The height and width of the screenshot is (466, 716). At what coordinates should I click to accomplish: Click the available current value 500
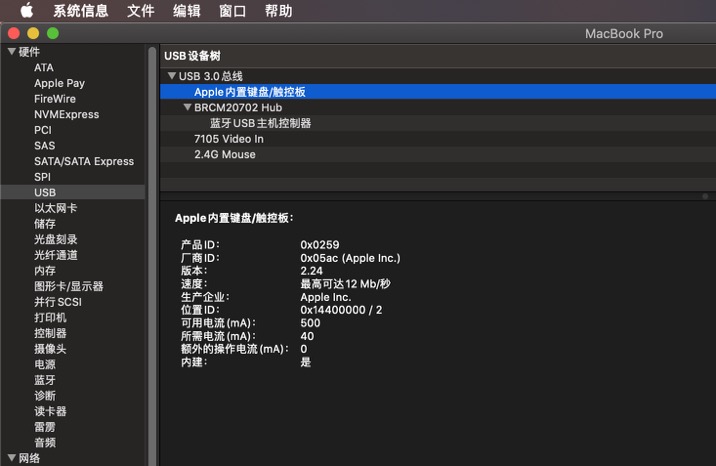pos(310,323)
